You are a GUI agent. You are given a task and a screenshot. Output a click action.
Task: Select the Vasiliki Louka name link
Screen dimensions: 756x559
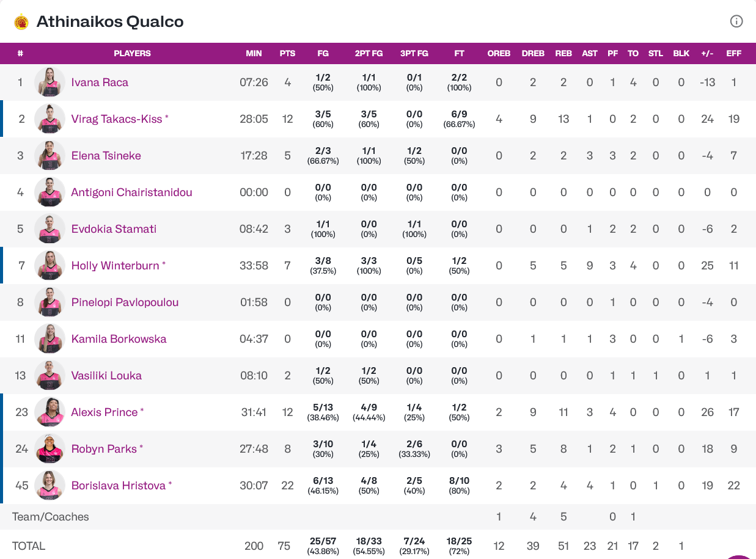pyautogui.click(x=107, y=376)
